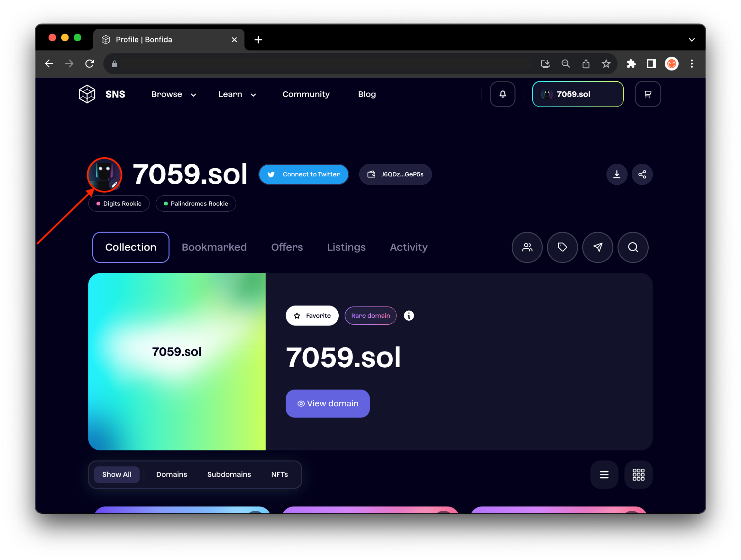Click the price tag icon button
741x560 pixels.
562,247
